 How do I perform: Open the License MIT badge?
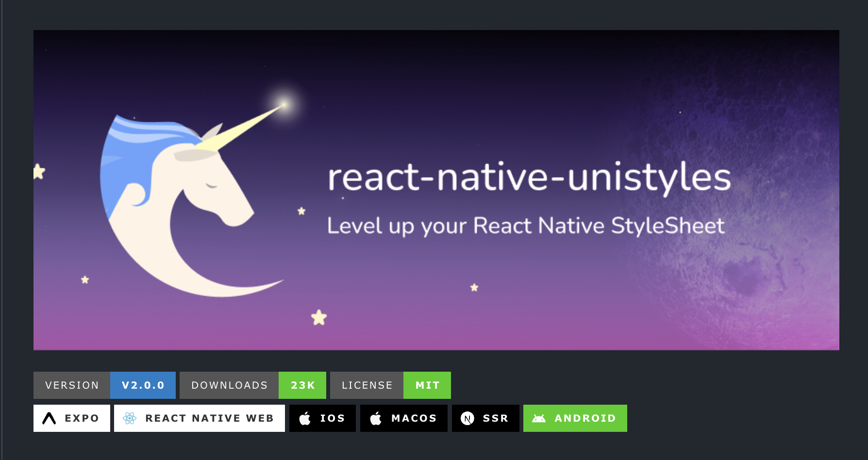coord(390,385)
